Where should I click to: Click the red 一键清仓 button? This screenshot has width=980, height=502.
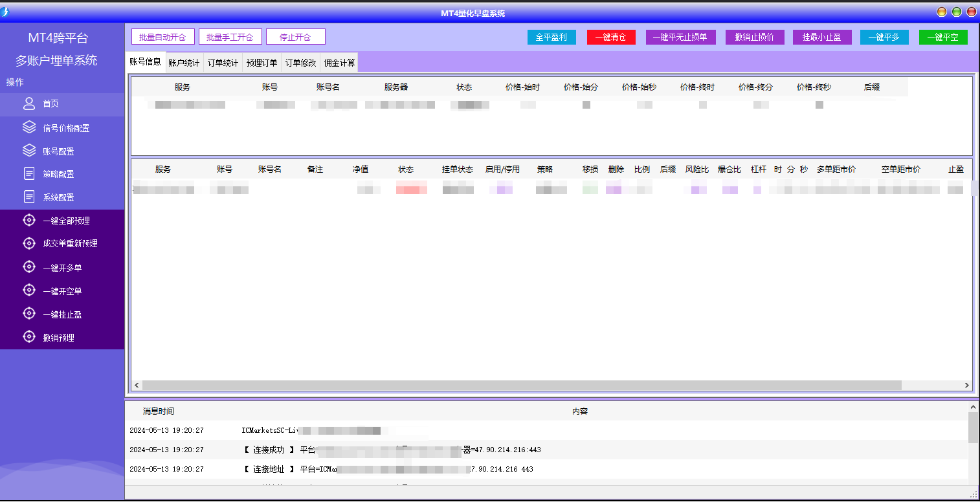click(x=611, y=37)
